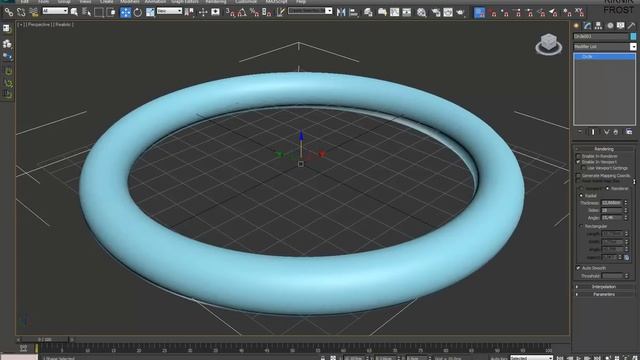
Task: Activate the Select Object tool
Action: click(x=74, y=12)
